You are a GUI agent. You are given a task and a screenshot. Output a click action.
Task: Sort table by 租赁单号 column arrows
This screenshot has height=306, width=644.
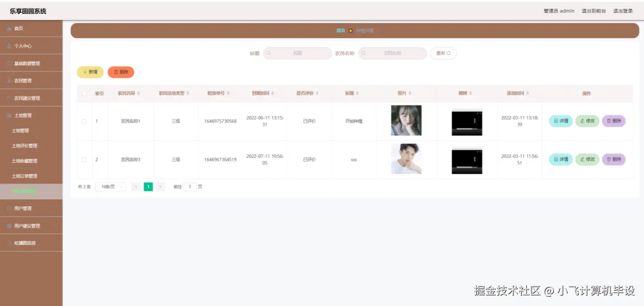coord(228,93)
